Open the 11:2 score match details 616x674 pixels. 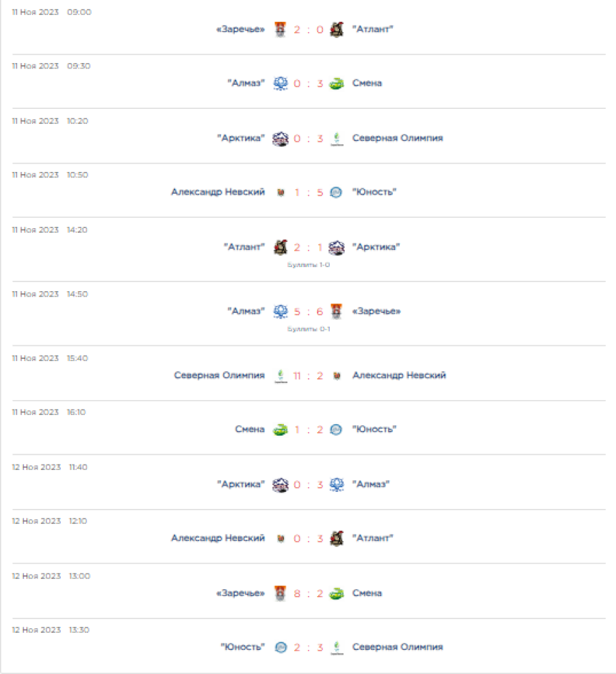[307, 375]
